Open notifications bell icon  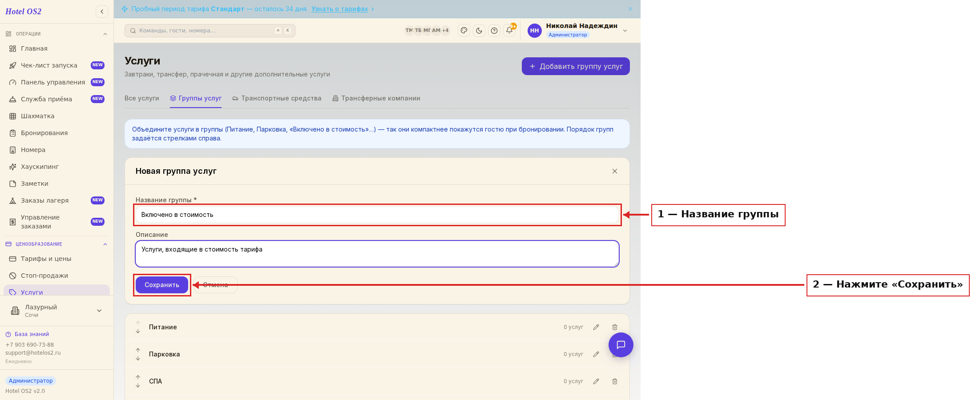pos(509,31)
